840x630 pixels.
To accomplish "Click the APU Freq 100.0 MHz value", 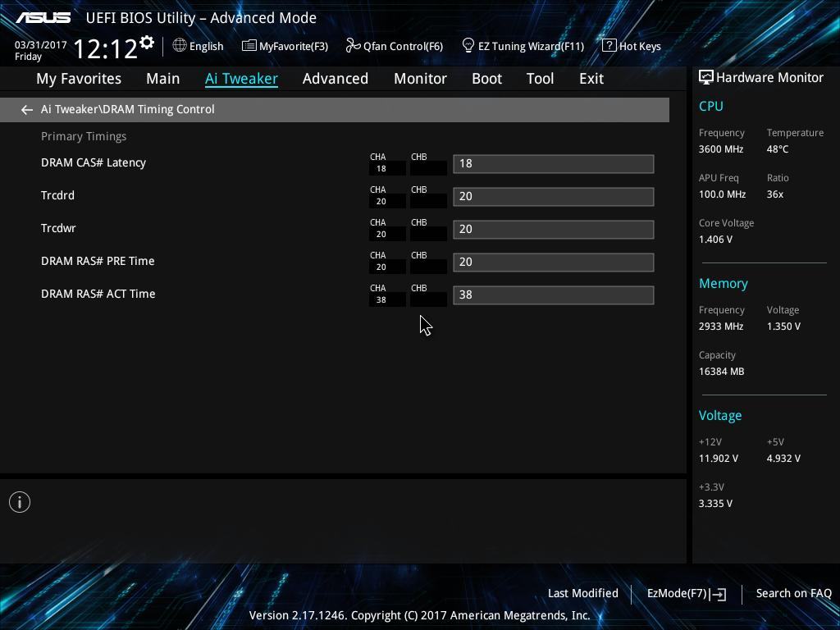I will pyautogui.click(x=722, y=194).
